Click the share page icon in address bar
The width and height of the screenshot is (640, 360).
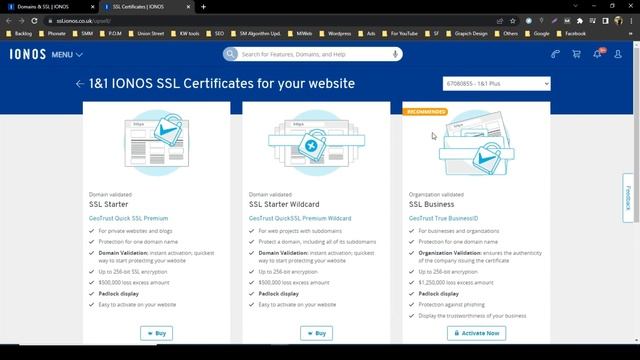coord(500,21)
